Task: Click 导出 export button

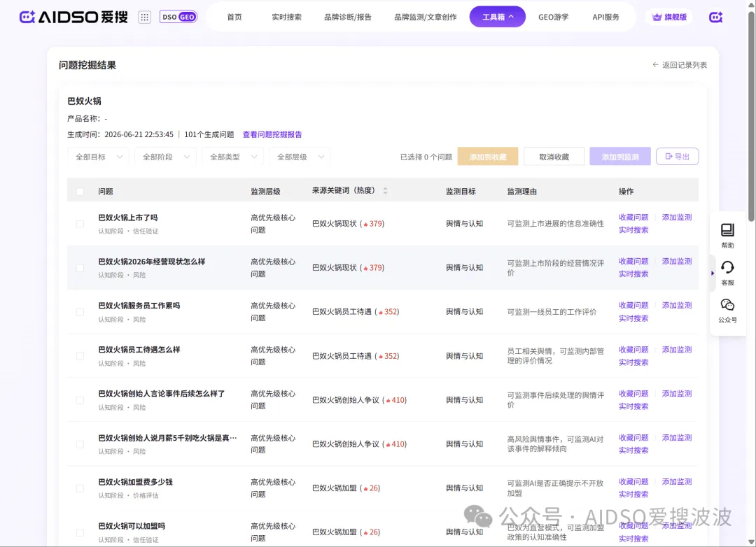Action: 678,156
